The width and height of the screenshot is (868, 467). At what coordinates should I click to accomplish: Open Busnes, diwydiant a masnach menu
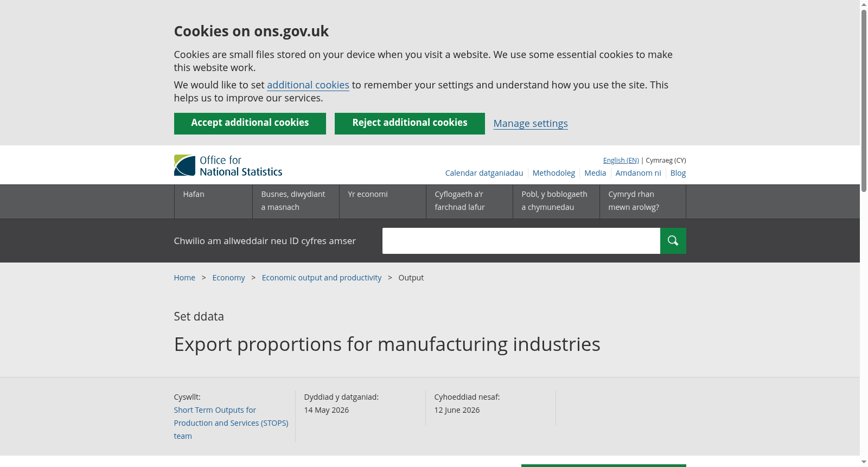(296, 202)
